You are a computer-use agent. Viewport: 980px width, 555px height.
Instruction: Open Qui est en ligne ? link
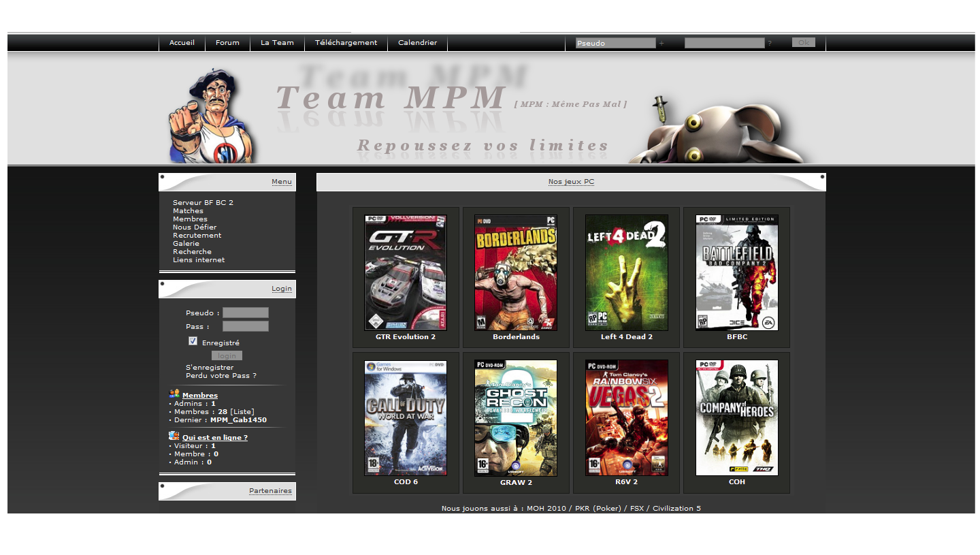pyautogui.click(x=215, y=438)
